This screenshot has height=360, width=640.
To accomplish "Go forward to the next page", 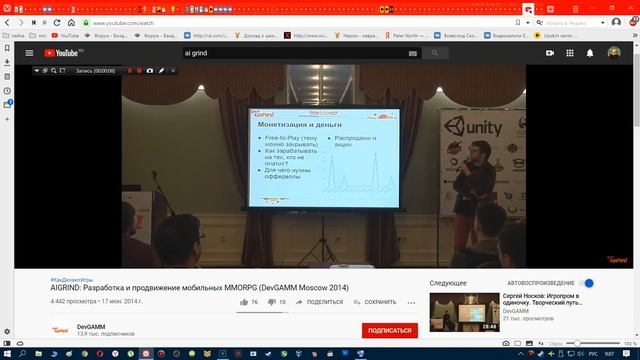I will pos(21,23).
